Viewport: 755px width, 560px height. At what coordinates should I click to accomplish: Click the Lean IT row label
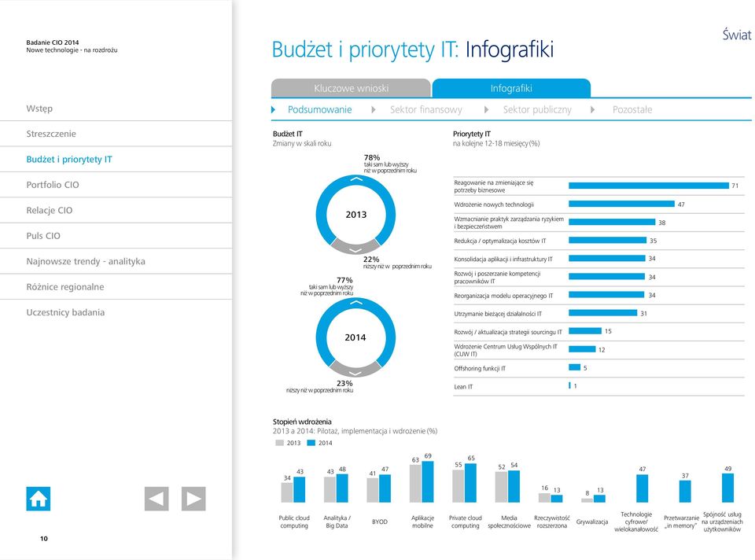coord(463,387)
